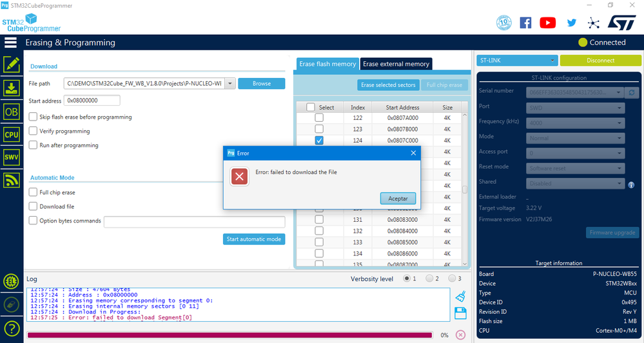Viewport: 644px width, 343px height.
Task: Click the Browse button
Action: [x=262, y=83]
